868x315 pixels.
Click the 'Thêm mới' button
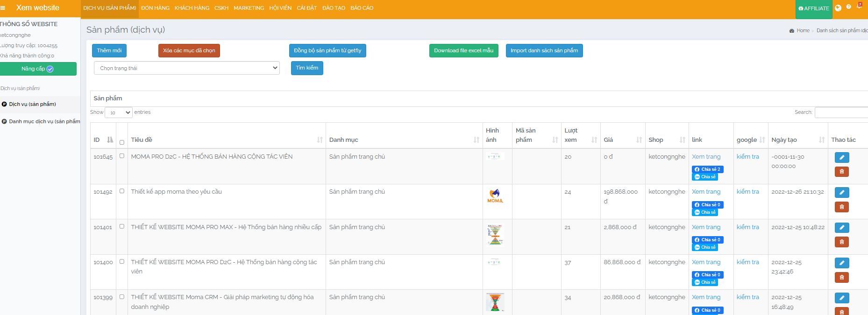click(x=109, y=50)
